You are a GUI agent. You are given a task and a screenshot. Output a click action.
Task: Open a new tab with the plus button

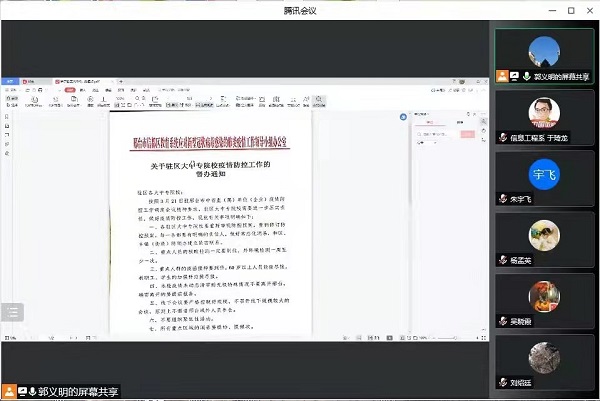tap(121, 82)
